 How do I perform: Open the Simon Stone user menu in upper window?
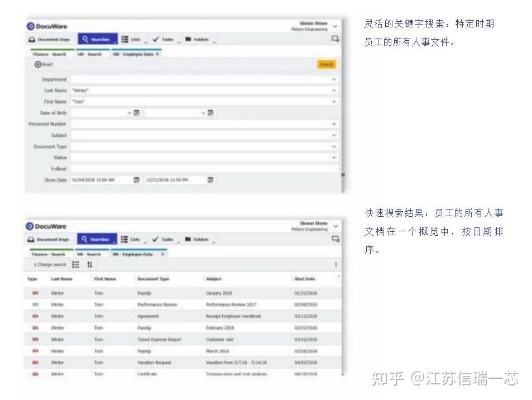[x=335, y=26]
